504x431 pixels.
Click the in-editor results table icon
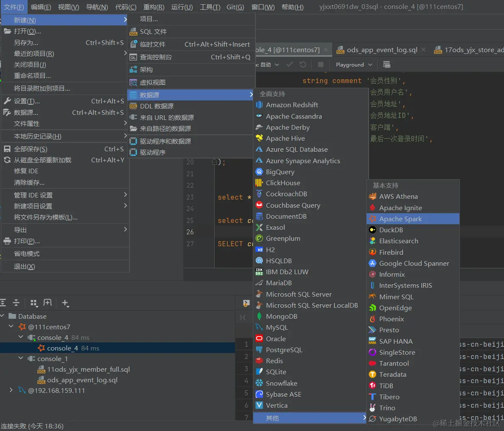point(386,64)
